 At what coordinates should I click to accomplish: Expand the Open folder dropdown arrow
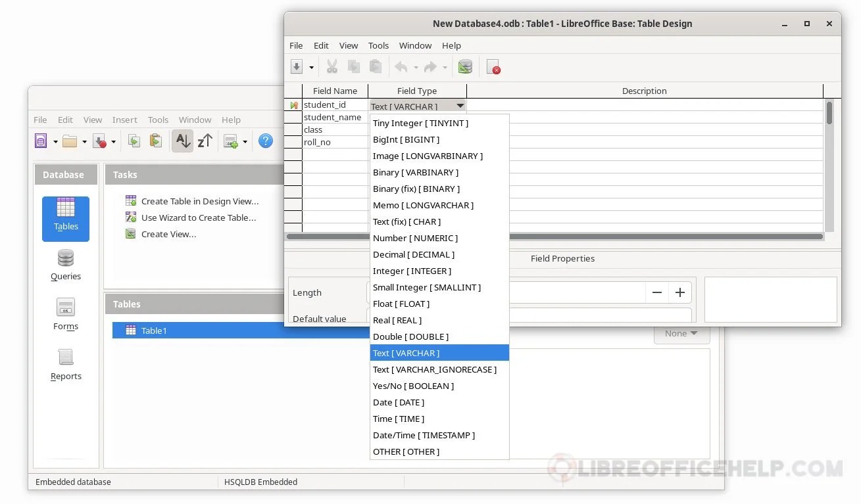84,141
